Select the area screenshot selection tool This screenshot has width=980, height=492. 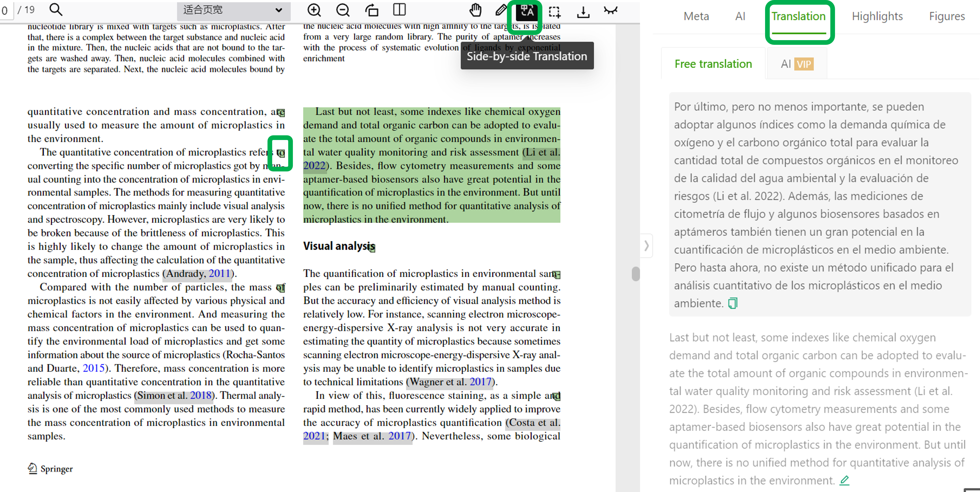(554, 12)
